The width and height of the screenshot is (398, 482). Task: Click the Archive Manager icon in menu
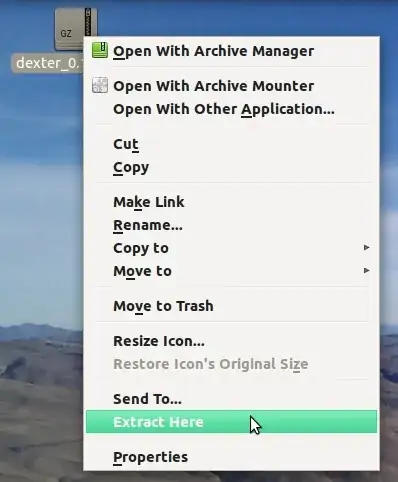100,51
